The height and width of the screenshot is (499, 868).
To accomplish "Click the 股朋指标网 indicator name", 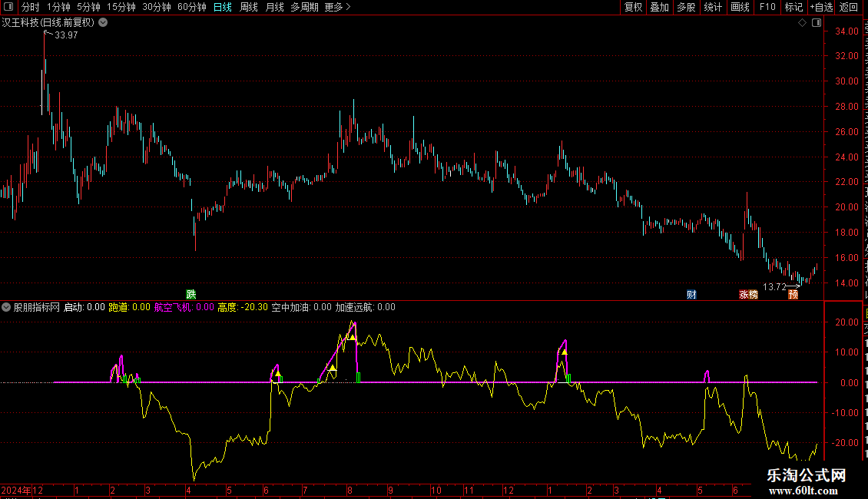I will pos(37,307).
